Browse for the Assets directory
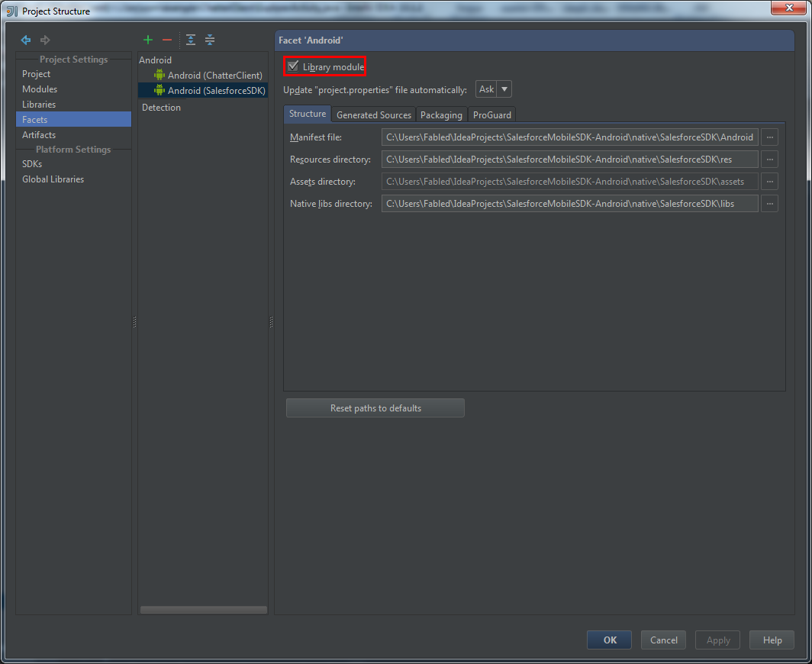 [x=769, y=182]
